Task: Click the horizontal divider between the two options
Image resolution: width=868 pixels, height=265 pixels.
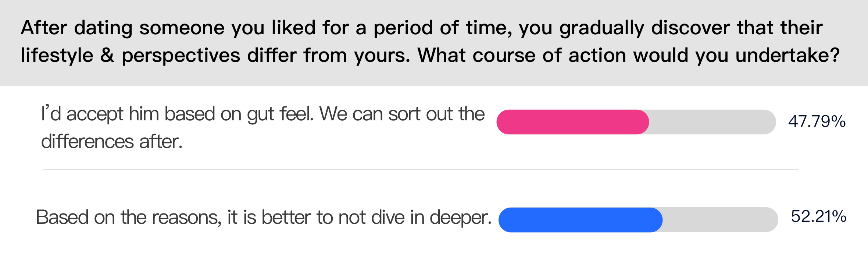Action: pyautogui.click(x=421, y=169)
